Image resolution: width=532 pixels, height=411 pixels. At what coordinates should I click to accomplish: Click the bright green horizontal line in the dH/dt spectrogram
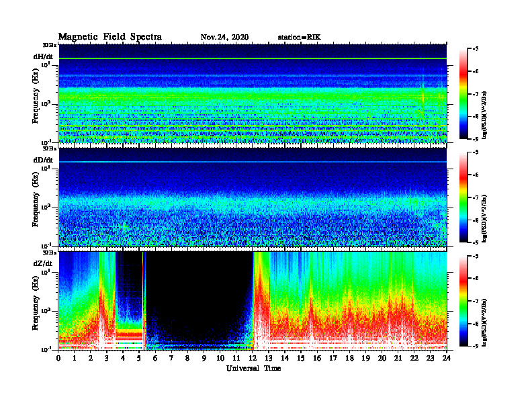pyautogui.click(x=253, y=58)
